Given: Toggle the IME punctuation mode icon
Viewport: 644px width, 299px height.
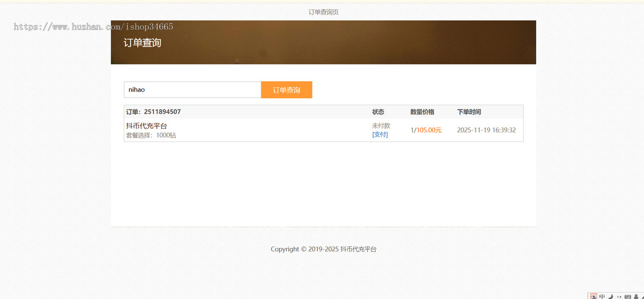Looking at the screenshot, I should [x=619, y=296].
